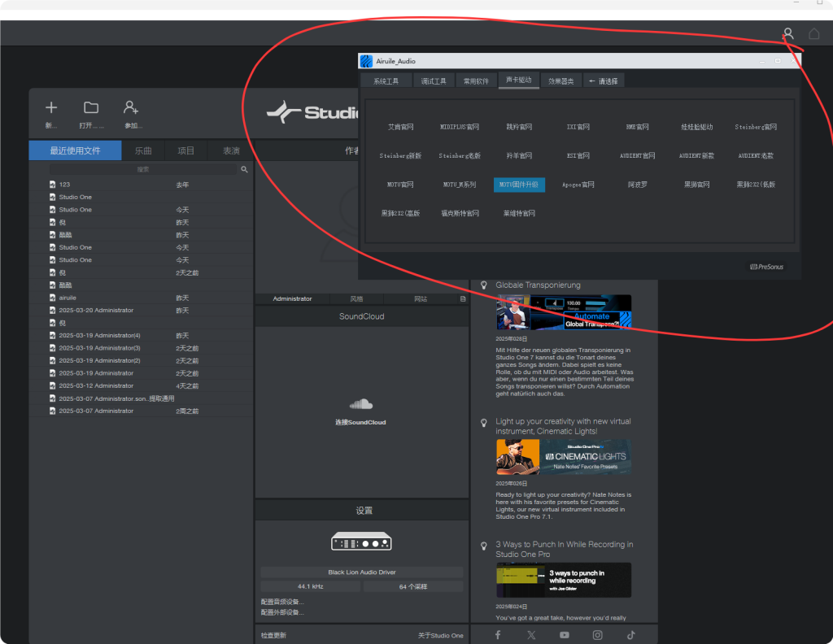
Task: Switch to the 表演 tab
Action: (231, 150)
